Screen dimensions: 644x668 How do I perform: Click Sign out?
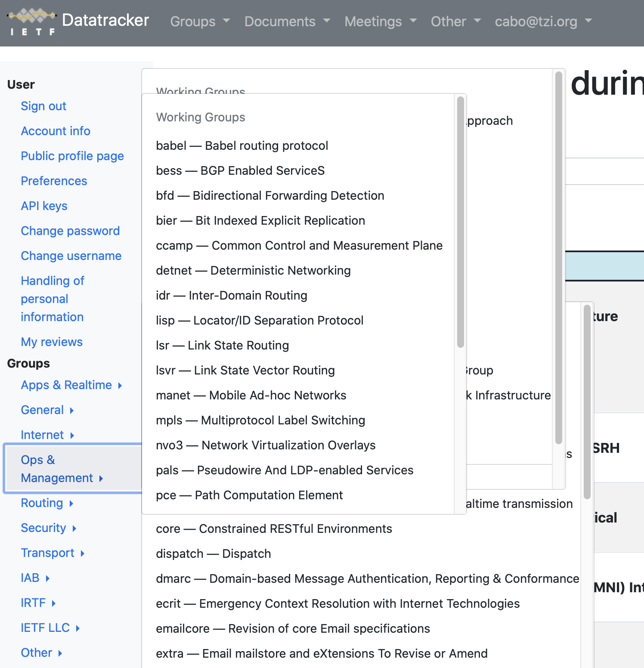pyautogui.click(x=43, y=106)
